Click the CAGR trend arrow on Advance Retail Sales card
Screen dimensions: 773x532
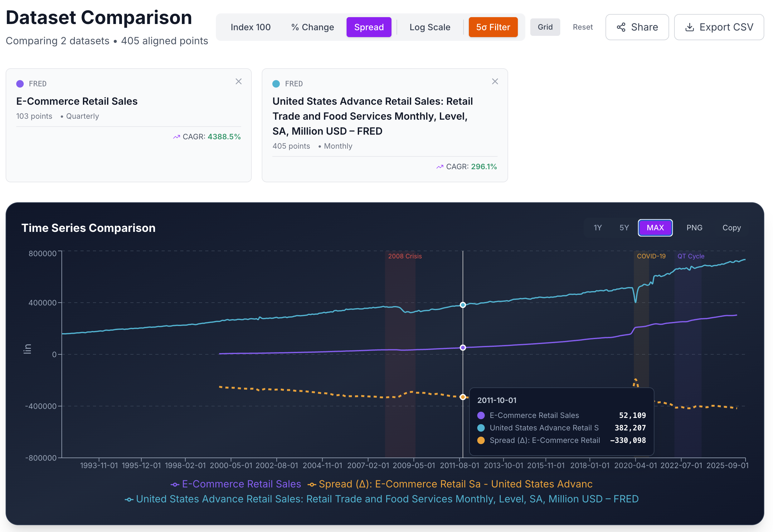click(440, 167)
